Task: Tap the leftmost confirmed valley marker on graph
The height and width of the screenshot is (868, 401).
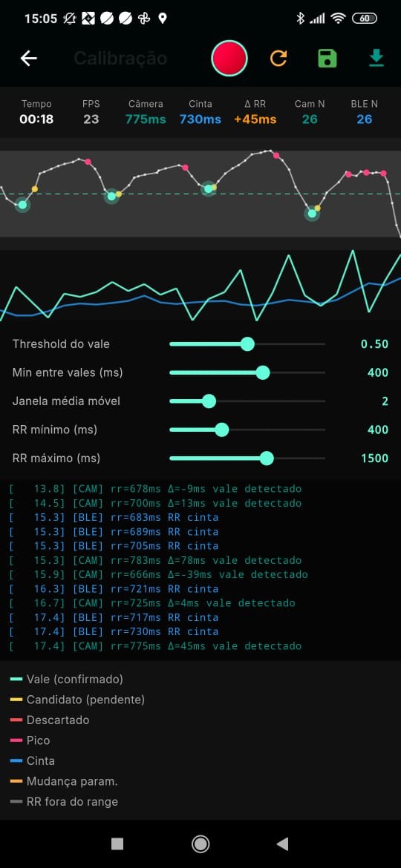Action: 23,205
